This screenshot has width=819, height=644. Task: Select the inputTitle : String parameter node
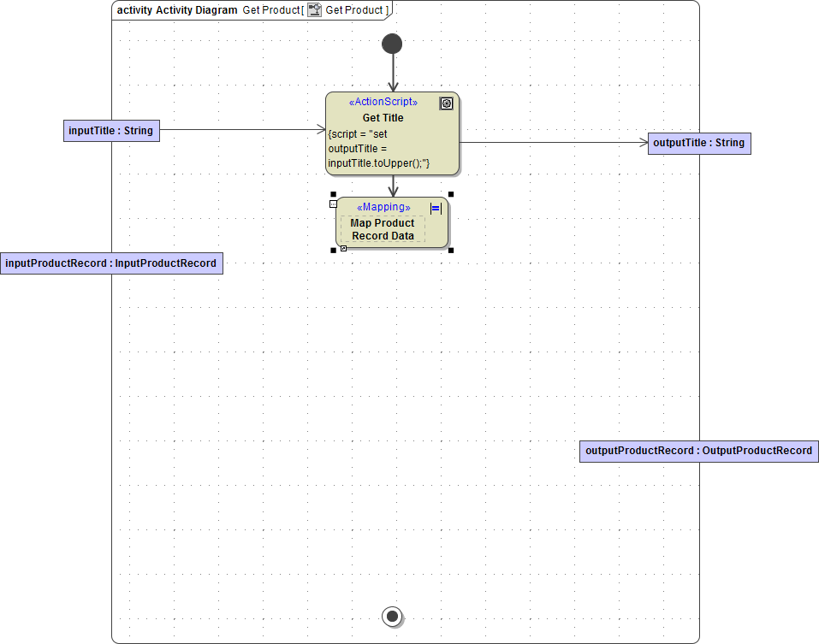coord(111,130)
